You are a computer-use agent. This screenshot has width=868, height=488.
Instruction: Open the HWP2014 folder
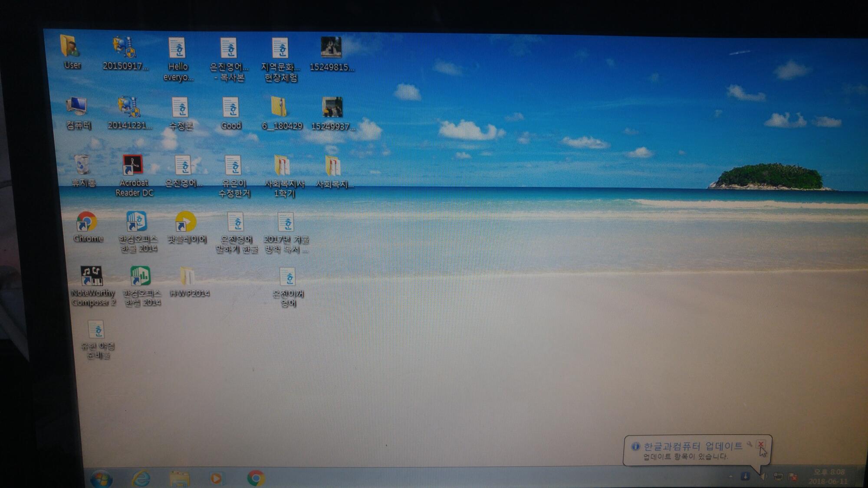[x=187, y=277]
